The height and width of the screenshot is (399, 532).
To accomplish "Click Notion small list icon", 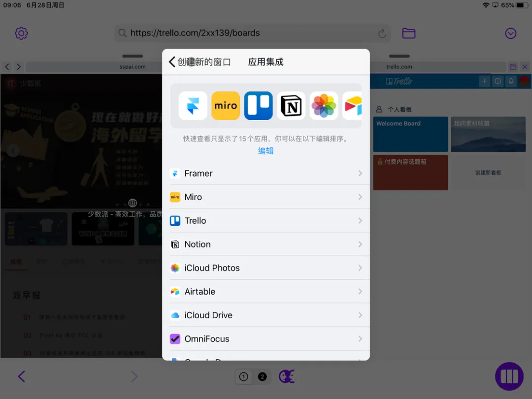I will coord(175,244).
